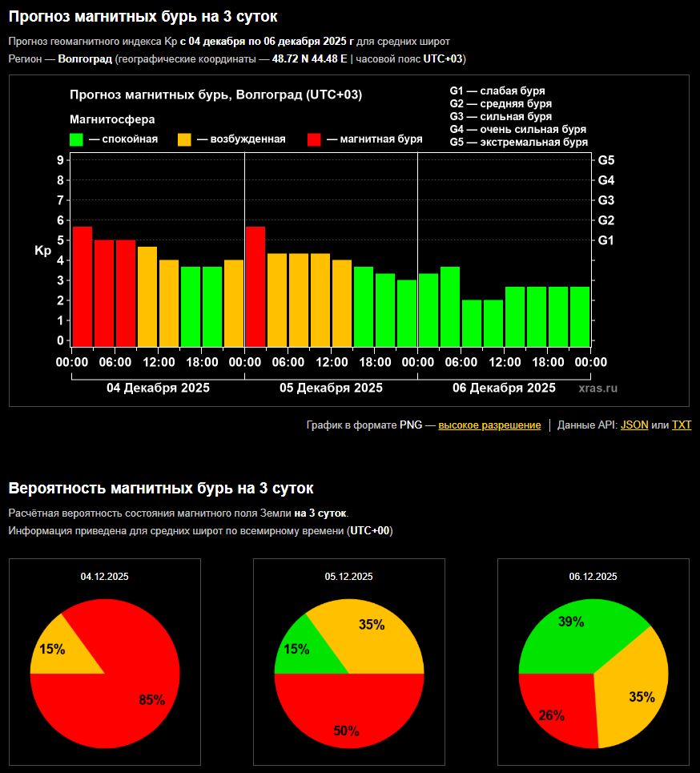Open the TXT API data link
This screenshot has width=700, height=773.
pos(681,425)
